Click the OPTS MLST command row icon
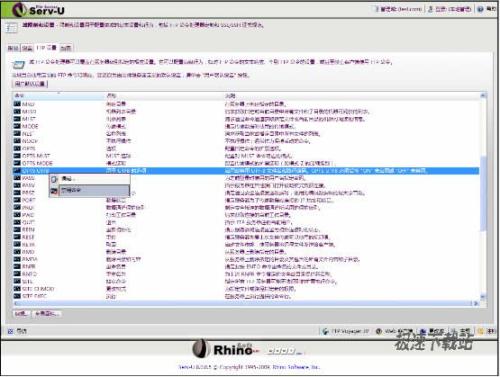The image size is (500, 377). tap(17, 155)
